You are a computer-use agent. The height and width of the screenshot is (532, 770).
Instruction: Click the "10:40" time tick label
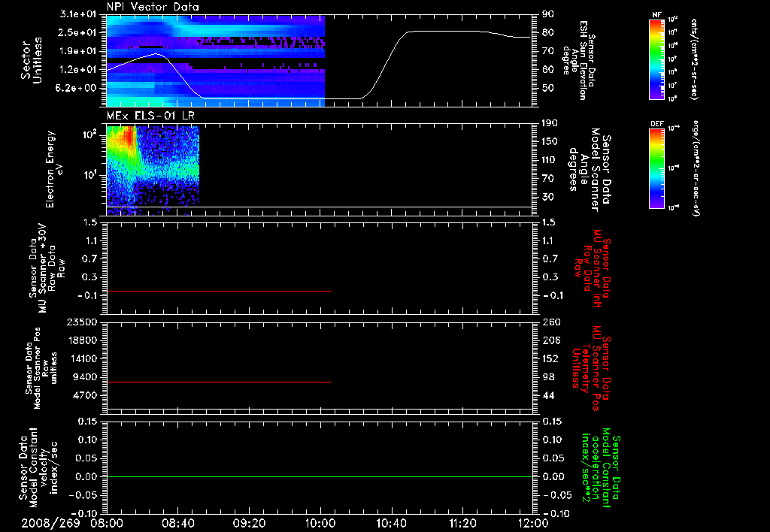point(391,523)
